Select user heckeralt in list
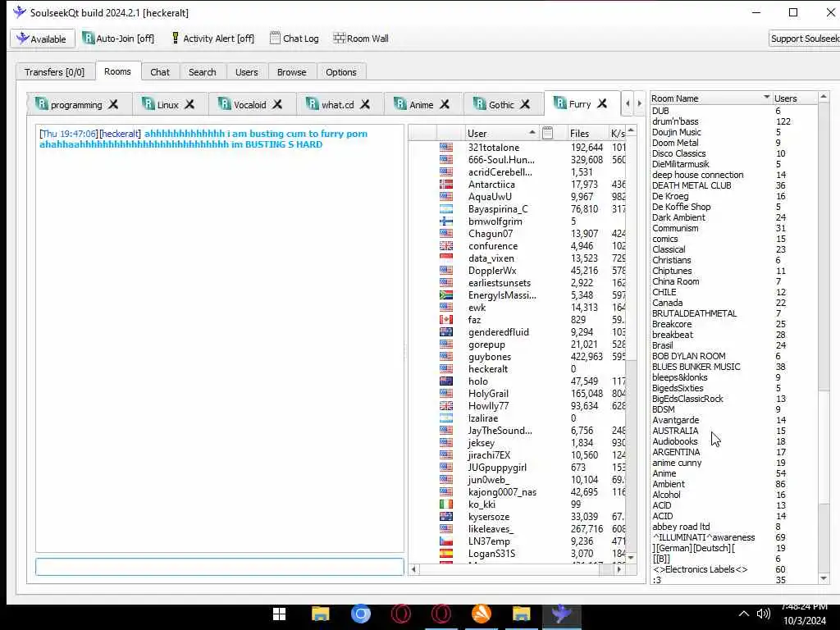This screenshot has width=840, height=630. pyautogui.click(x=488, y=369)
